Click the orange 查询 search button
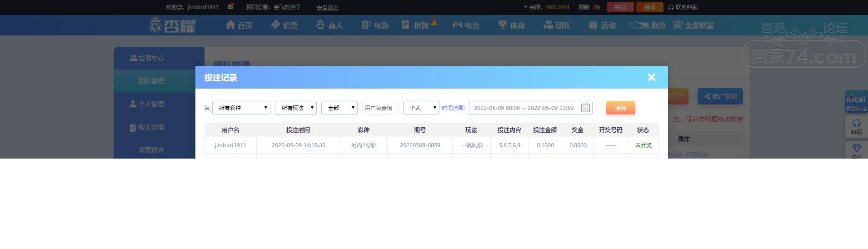This screenshot has width=868, height=249. tap(620, 108)
